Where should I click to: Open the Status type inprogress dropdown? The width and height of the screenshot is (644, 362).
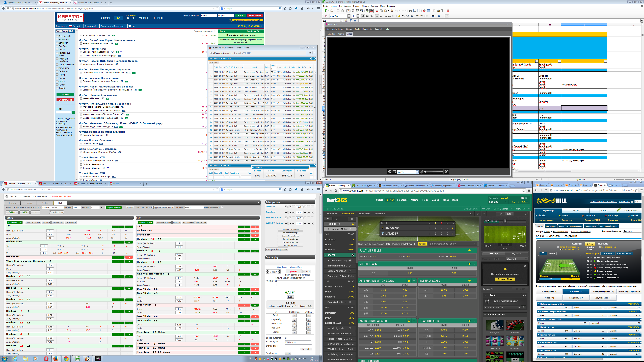(298, 342)
